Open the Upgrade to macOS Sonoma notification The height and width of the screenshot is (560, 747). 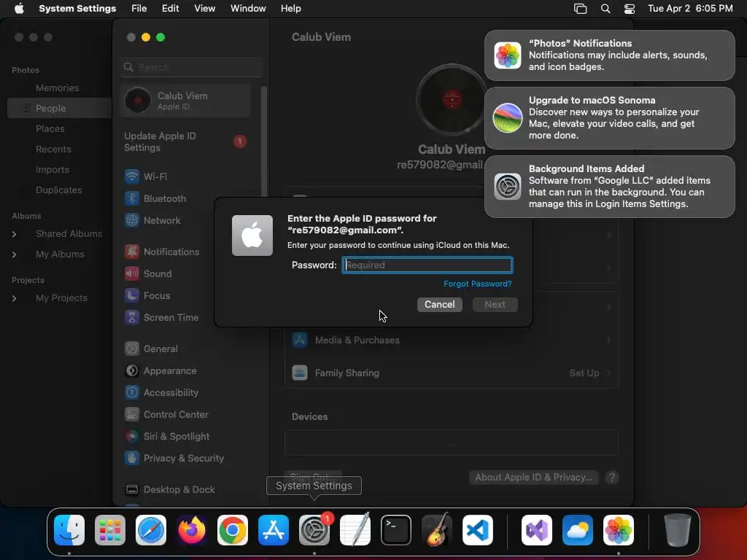tap(609, 118)
